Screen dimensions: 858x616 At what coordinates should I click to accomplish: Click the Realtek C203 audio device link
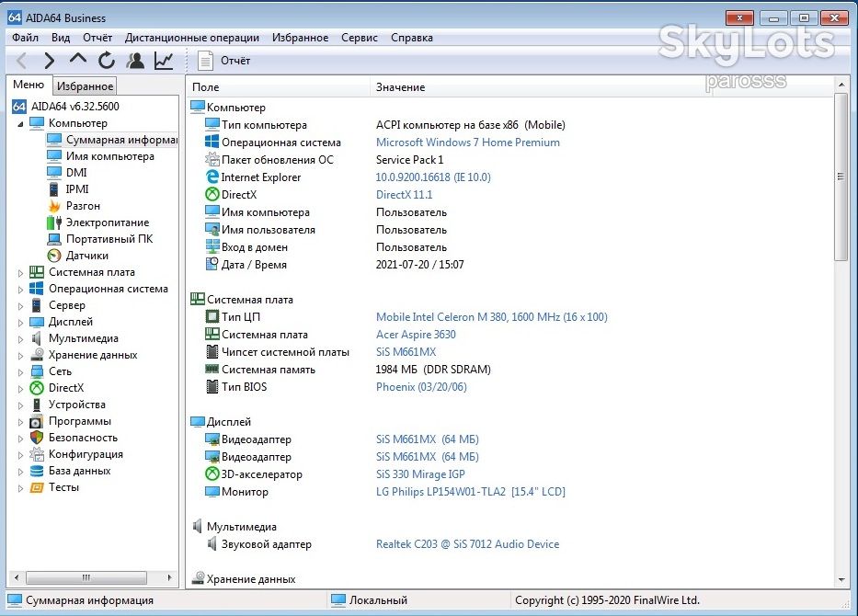point(468,544)
